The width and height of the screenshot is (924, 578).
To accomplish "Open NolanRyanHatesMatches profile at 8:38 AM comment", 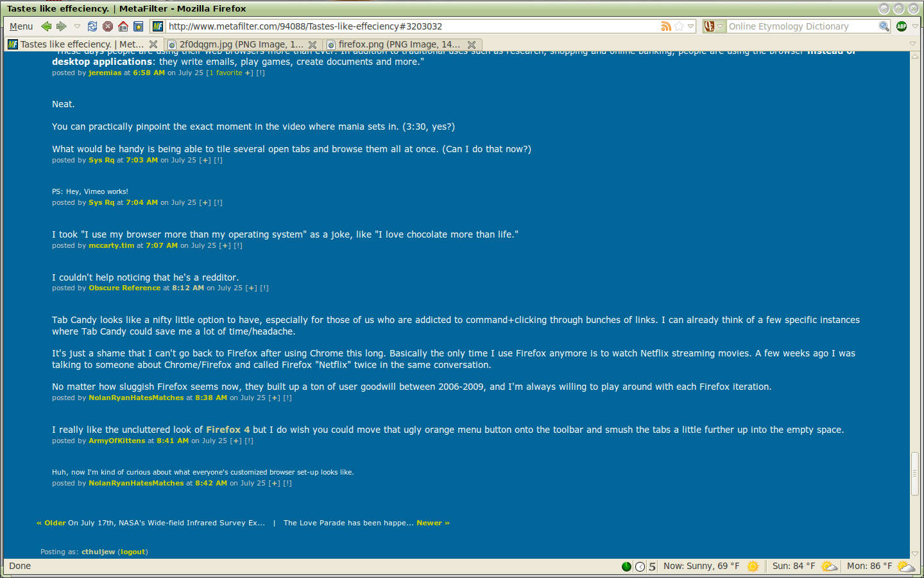I will (136, 398).
